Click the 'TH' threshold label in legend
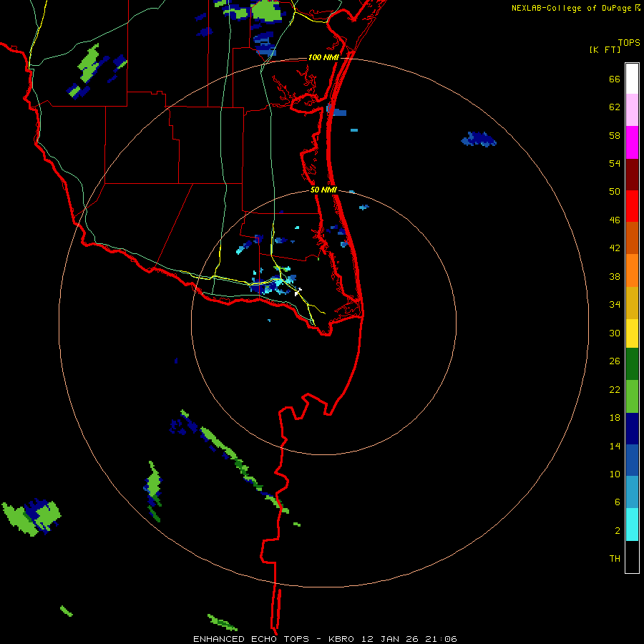This screenshot has width=644, height=644. (x=615, y=559)
